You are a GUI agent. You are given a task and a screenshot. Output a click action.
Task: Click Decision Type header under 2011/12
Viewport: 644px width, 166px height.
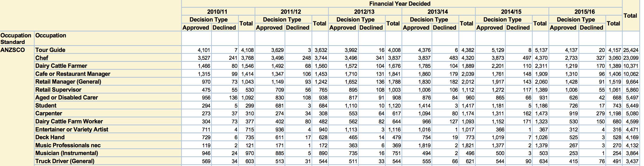pos(282,19)
